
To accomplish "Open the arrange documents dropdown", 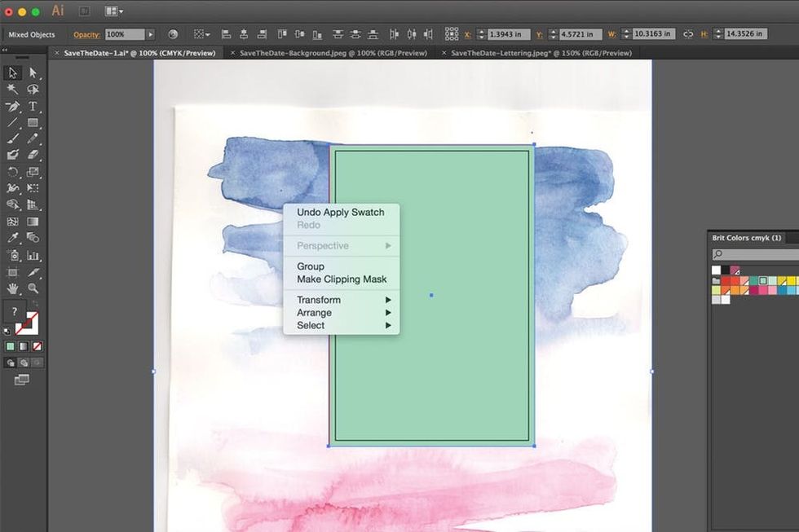I will (x=113, y=11).
